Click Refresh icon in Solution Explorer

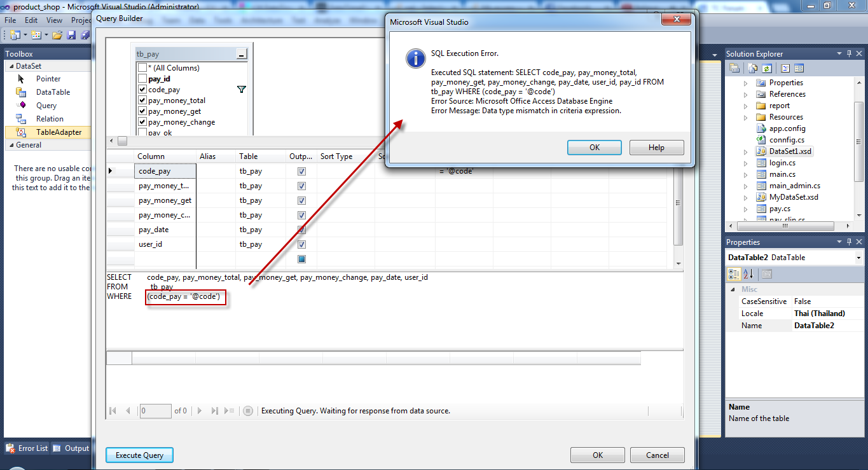[x=767, y=68]
